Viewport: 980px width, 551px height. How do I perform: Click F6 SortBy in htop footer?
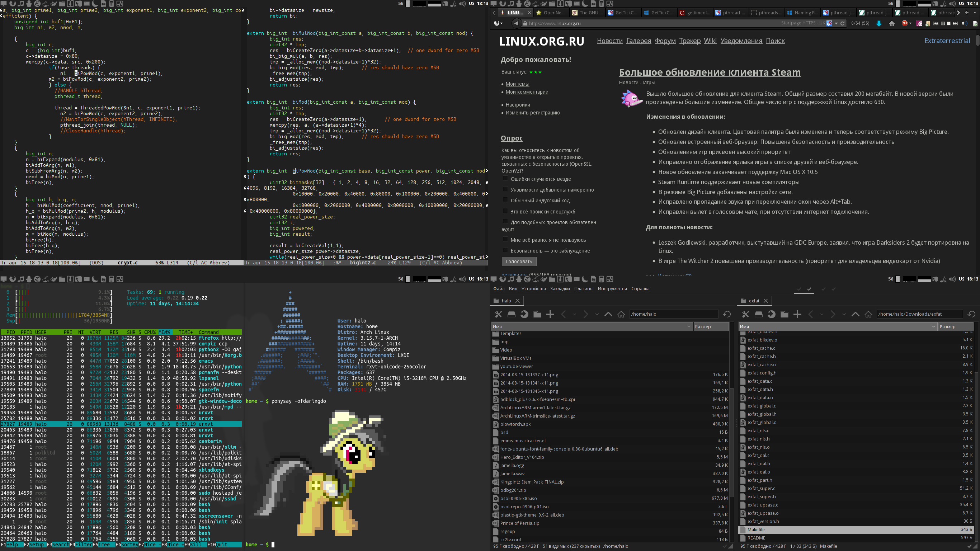127,545
